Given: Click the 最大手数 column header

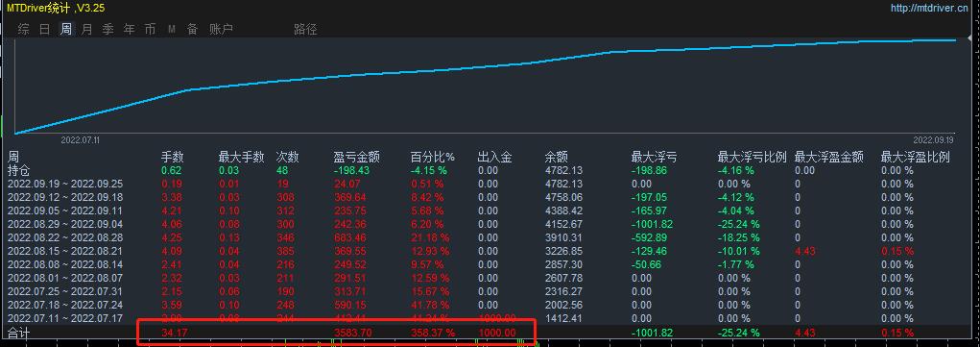Looking at the screenshot, I should click(x=241, y=157).
